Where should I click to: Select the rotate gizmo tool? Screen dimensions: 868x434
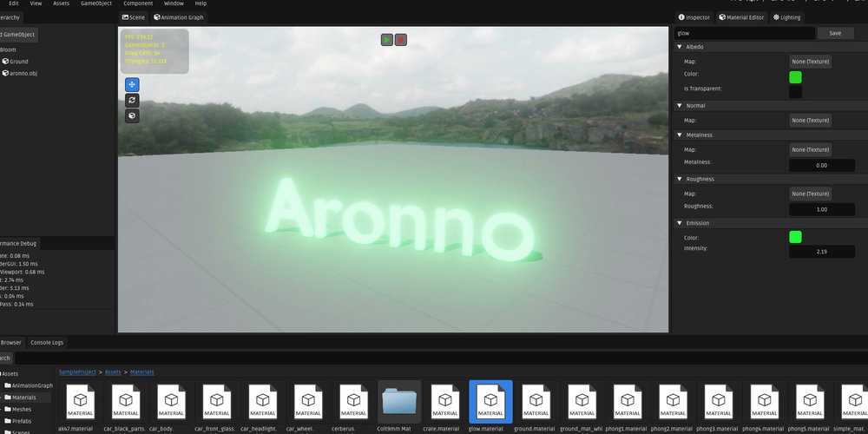coord(132,100)
